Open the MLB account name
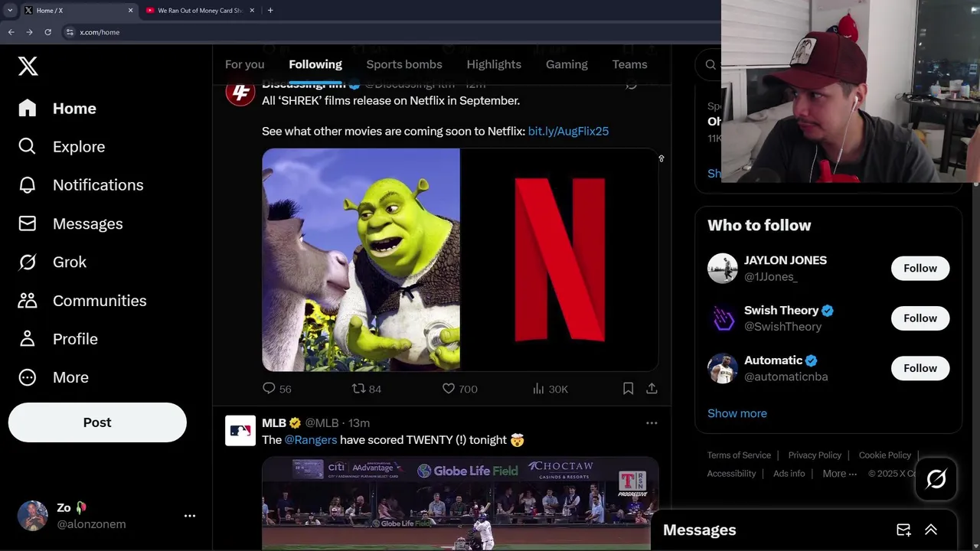980x551 pixels. [274, 422]
